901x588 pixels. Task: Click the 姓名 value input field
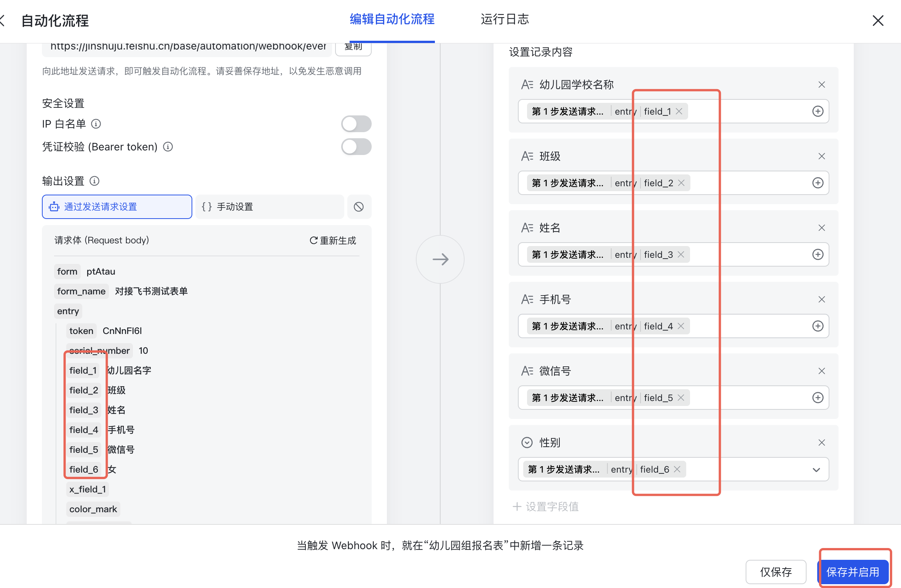tap(673, 254)
